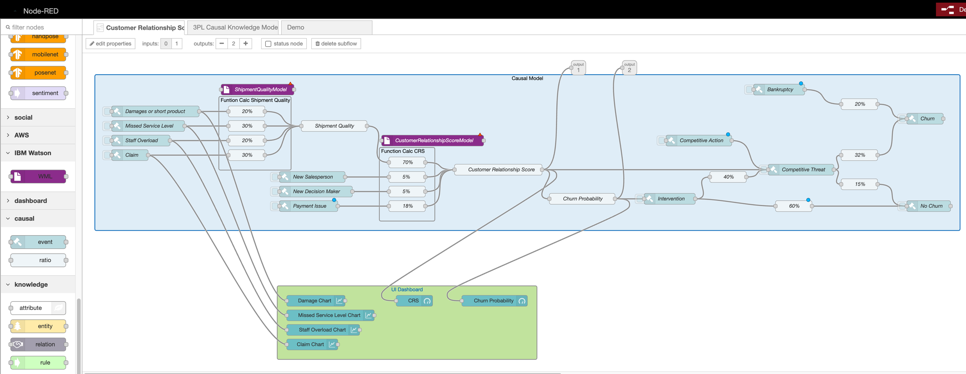
Task: Select the causal event palette node
Action: (x=38, y=242)
